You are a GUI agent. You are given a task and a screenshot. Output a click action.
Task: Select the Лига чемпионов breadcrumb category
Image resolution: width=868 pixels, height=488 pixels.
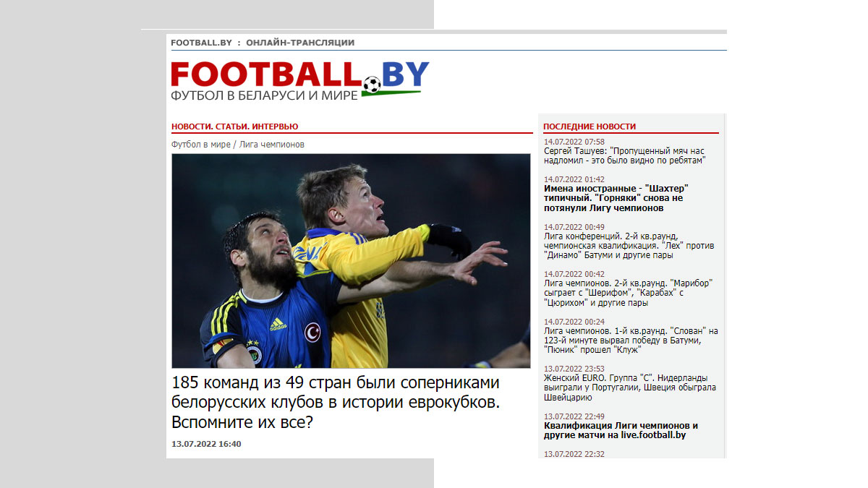(272, 145)
